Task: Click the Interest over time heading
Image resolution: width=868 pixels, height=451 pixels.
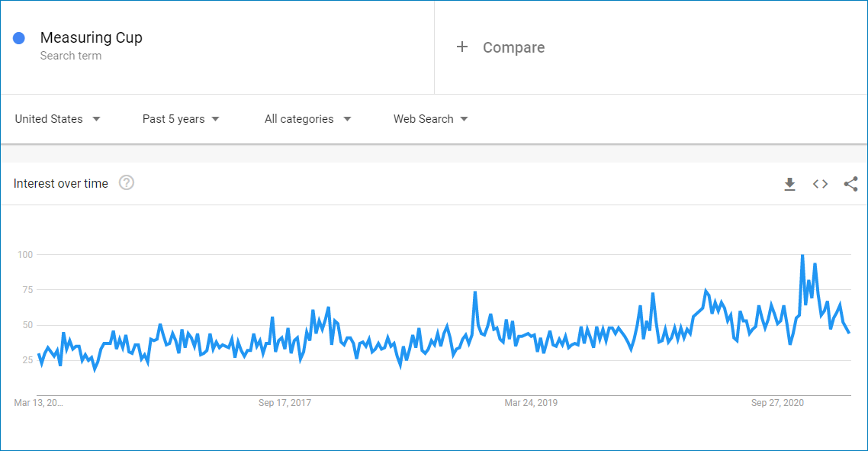Action: tap(60, 183)
